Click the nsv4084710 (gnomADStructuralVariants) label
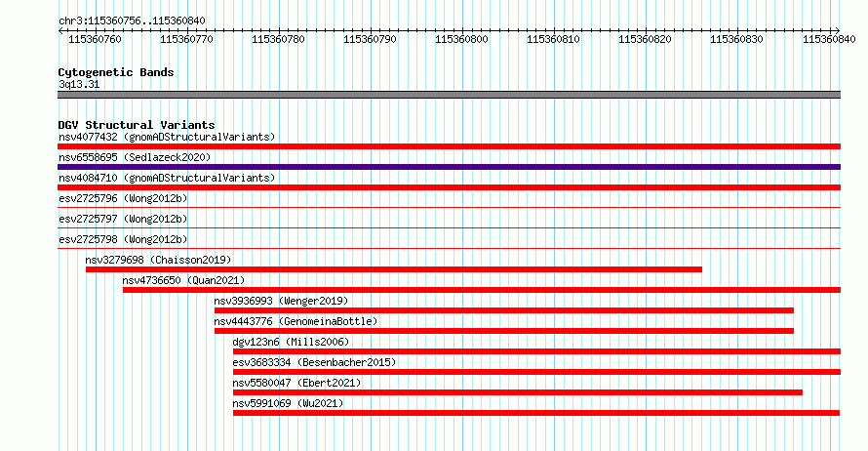This screenshot has width=868, height=451. pos(167,178)
